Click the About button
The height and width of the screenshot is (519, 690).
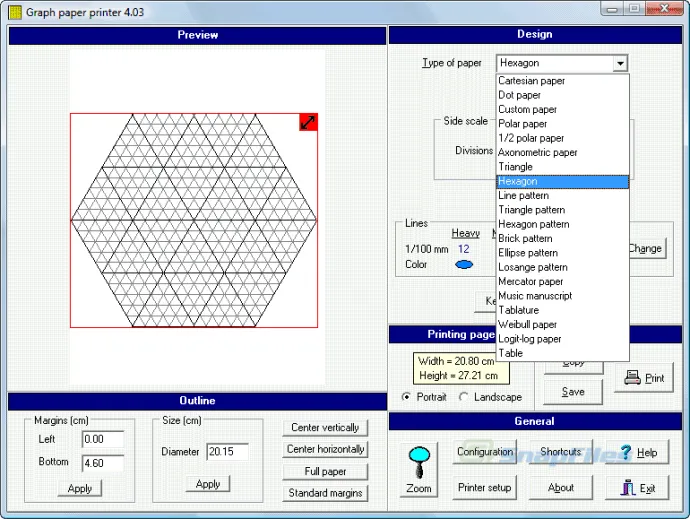(561, 488)
